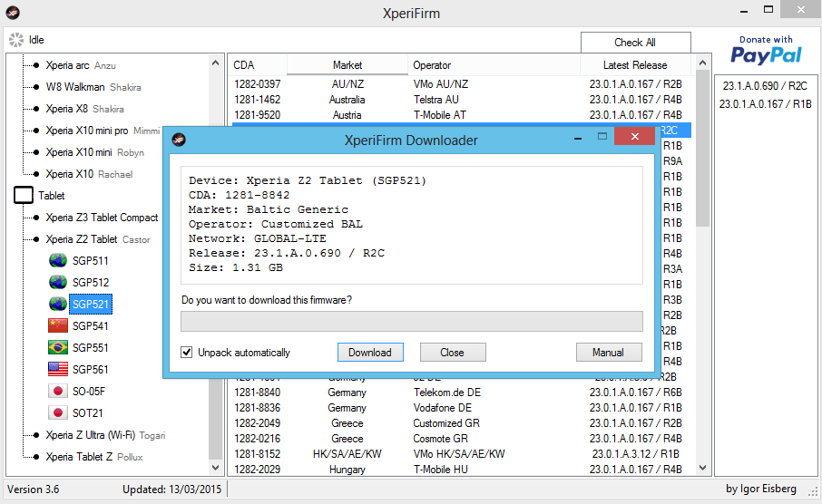
Task: Click the Version 3.6 status bar text
Action: click(33, 489)
